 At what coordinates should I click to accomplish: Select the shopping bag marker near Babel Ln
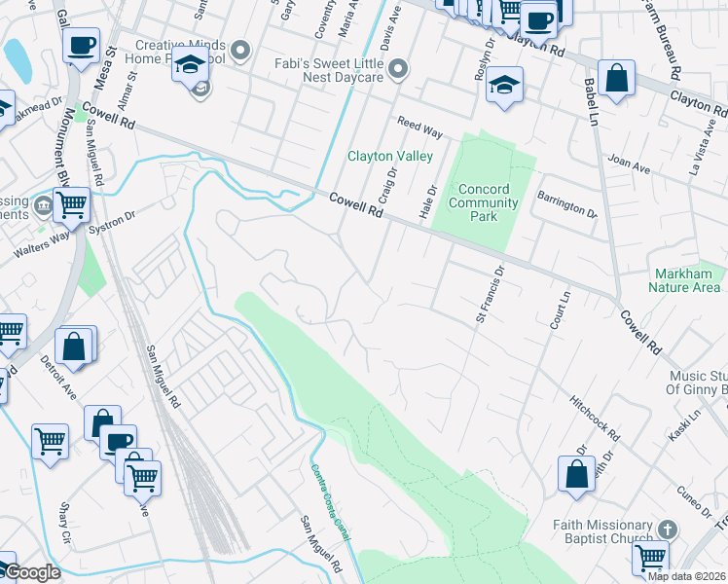[x=617, y=81]
